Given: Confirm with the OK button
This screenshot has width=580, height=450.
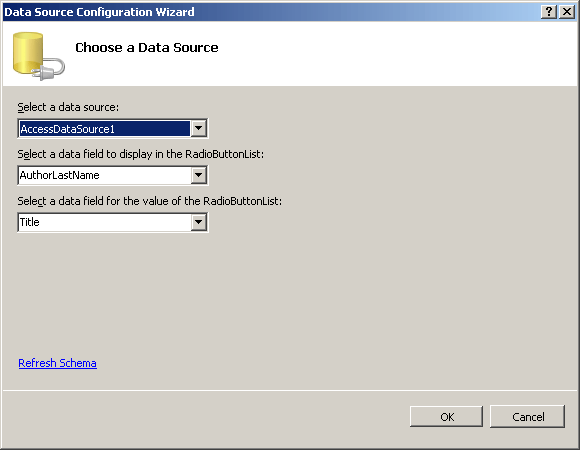Looking at the screenshot, I should point(446,417).
